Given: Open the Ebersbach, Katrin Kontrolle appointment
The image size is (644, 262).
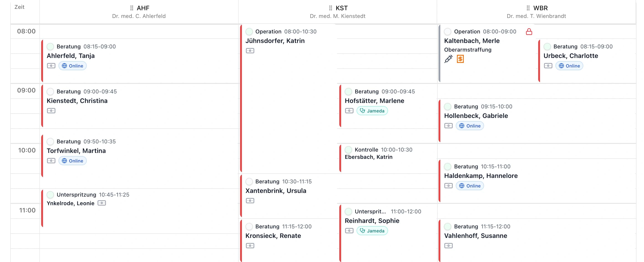Looking at the screenshot, I should 388,158.
